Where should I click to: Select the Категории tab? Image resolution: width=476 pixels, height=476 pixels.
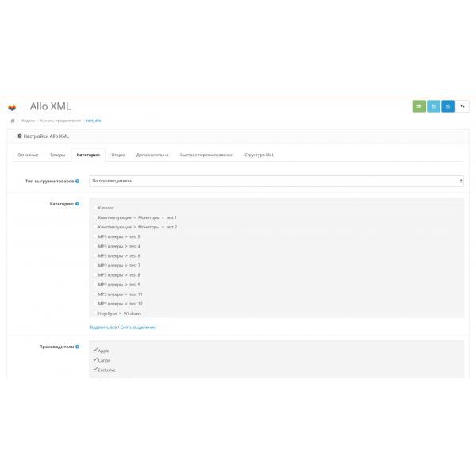click(88, 155)
